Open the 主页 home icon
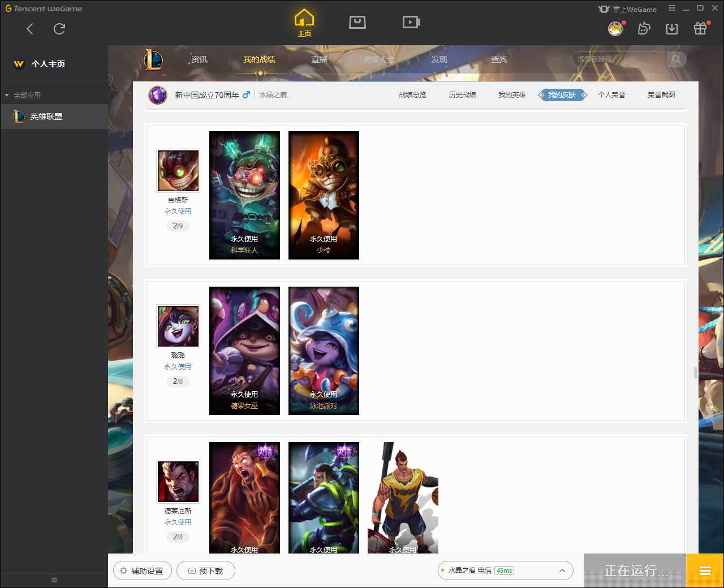The height and width of the screenshot is (588, 724). [304, 23]
